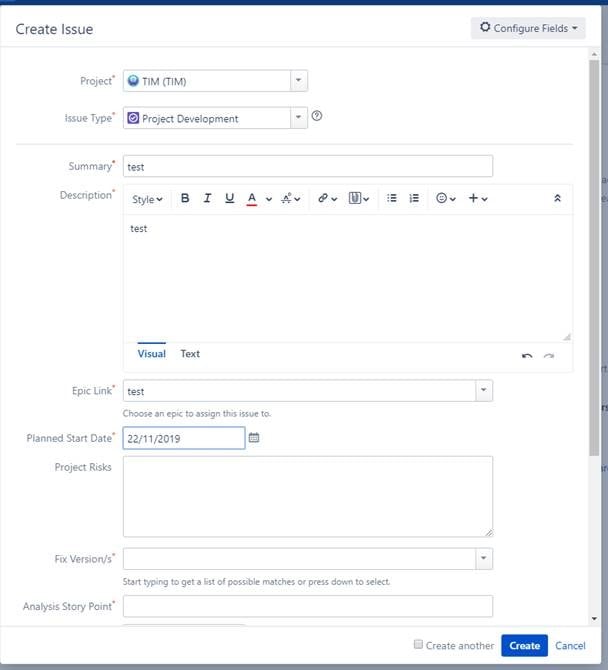Click the Create Issue dialog title

pos(54,29)
